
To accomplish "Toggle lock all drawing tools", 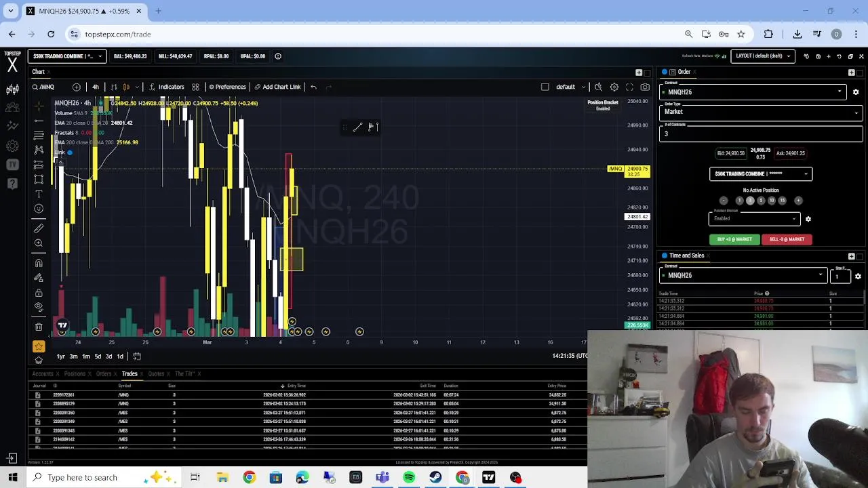I will (39, 293).
